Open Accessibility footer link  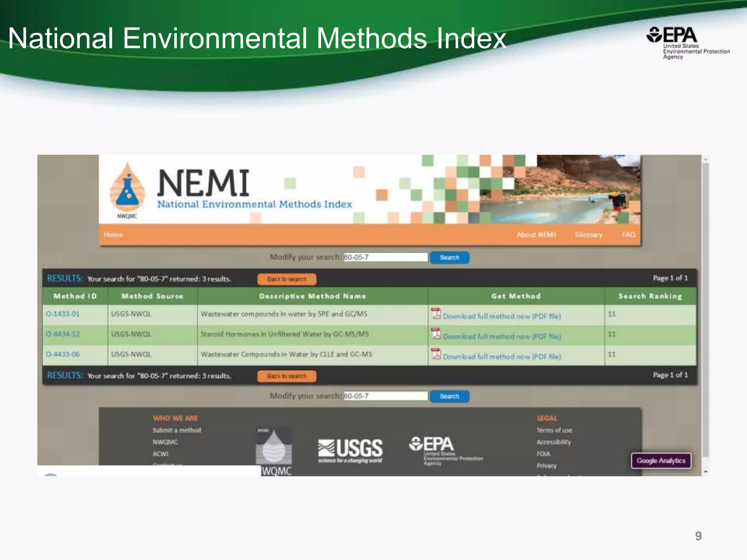tap(554, 442)
